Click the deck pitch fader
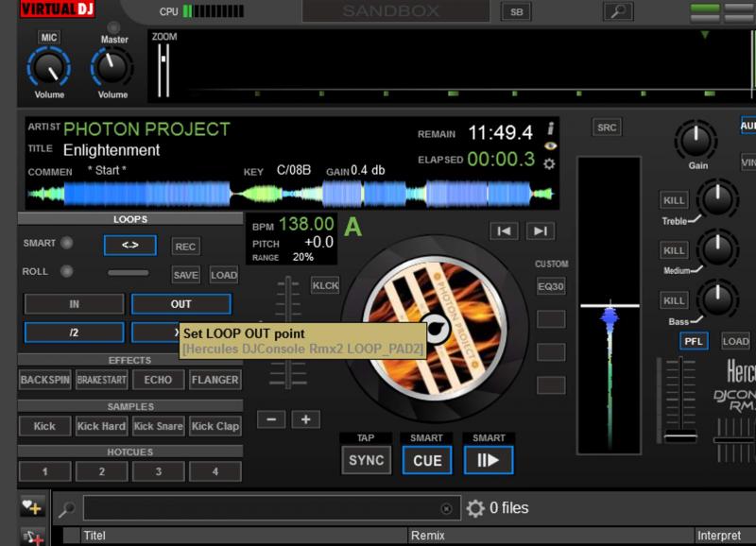The image size is (756, 546). pos(288,333)
